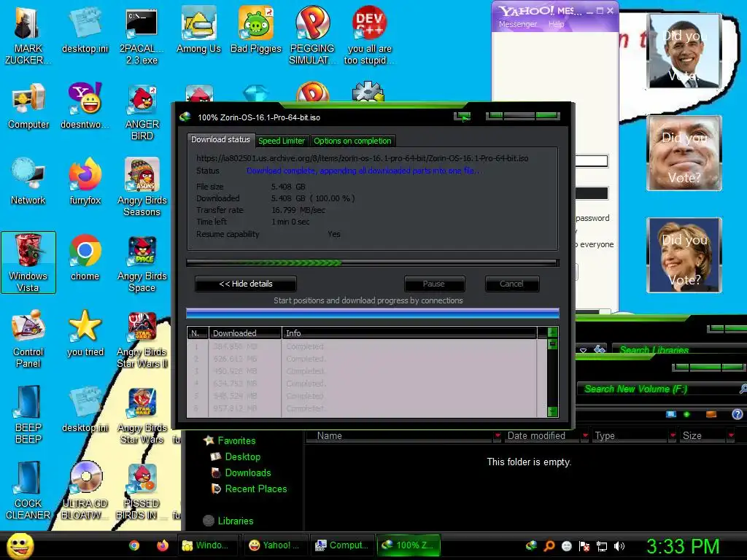Click the Info column header
The image size is (747, 560).
410,332
